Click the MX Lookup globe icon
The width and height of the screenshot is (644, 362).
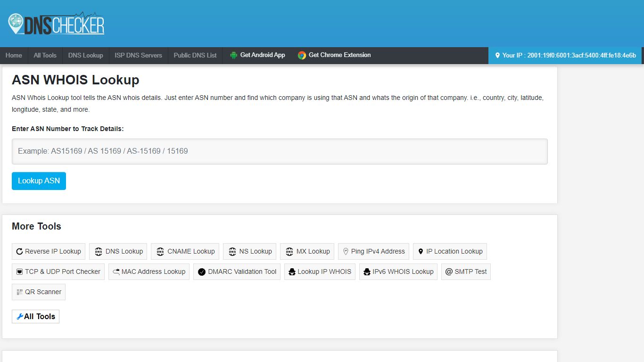(289, 252)
